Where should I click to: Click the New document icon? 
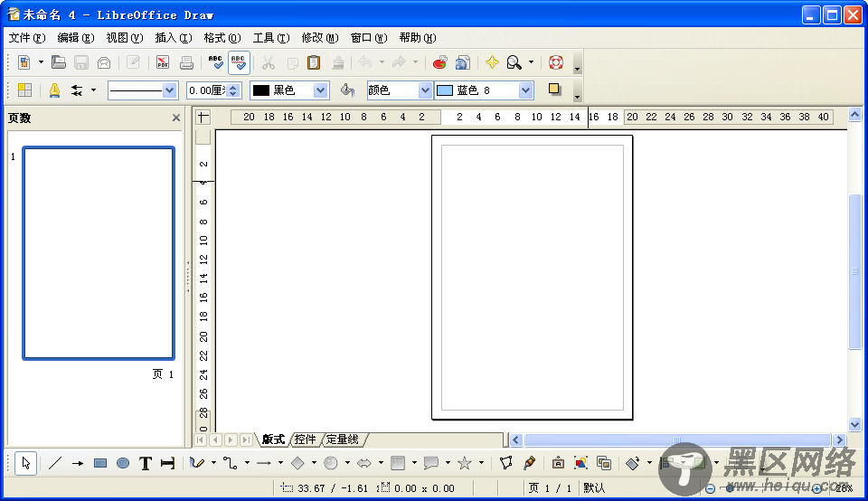[24, 62]
